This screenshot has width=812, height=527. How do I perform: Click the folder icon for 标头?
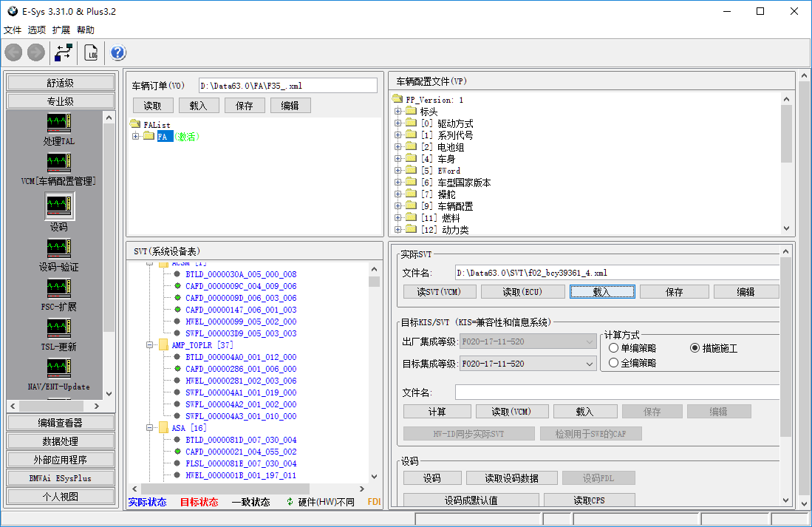pyautogui.click(x=412, y=111)
